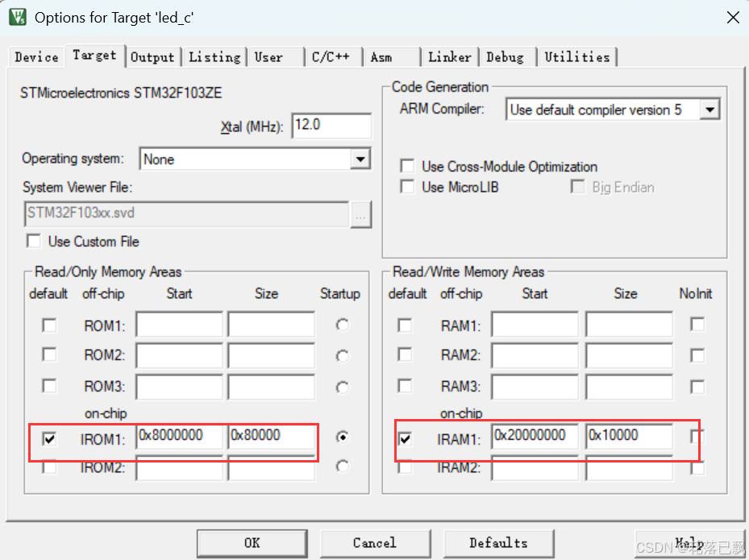Uncheck the IRAM1 default checkbox
Image resolution: width=749 pixels, height=560 pixels.
(x=405, y=439)
